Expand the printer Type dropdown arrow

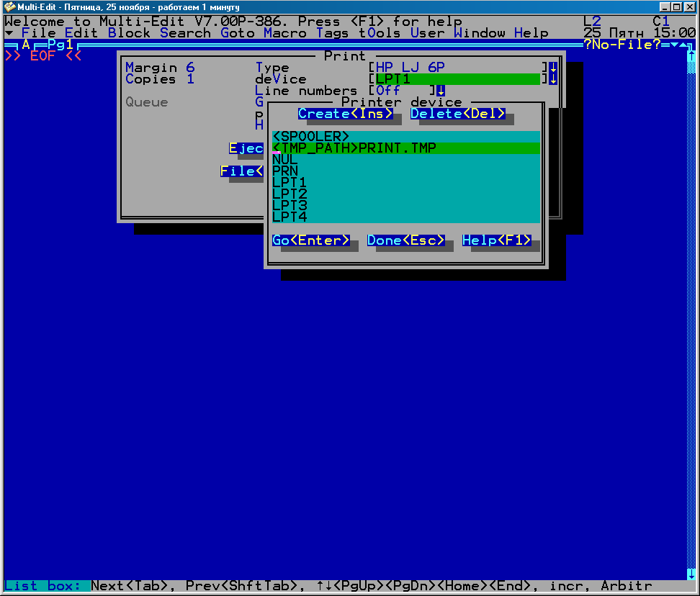click(553, 68)
